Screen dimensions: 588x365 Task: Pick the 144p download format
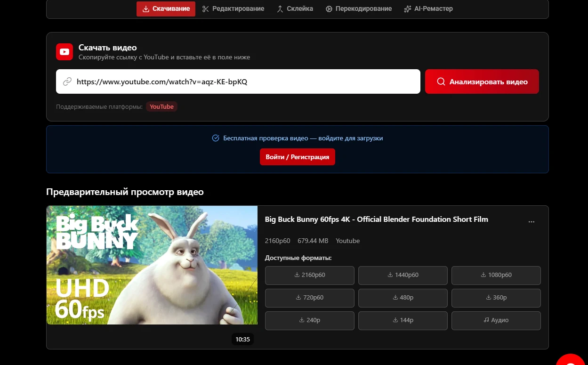tap(403, 320)
